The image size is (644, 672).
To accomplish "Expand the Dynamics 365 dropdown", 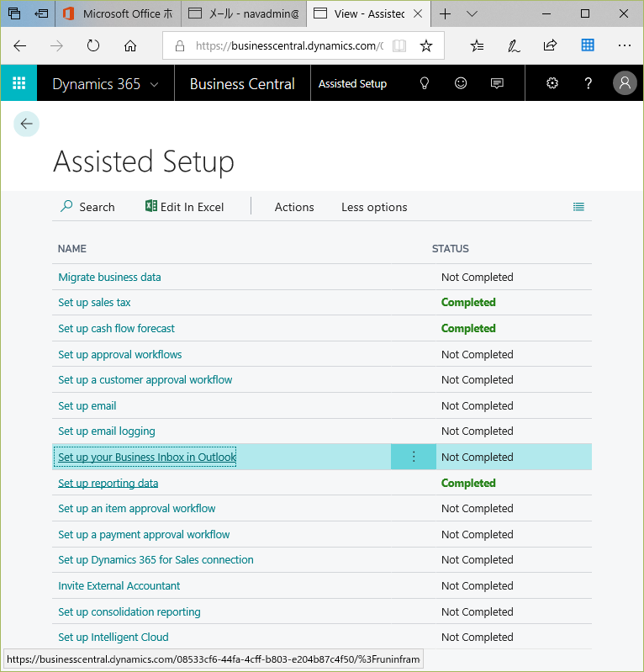I will [154, 84].
